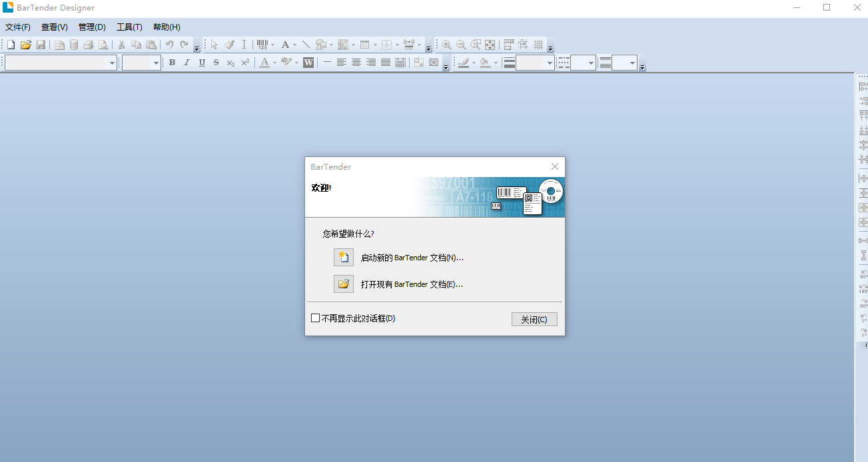Viewport: 868px width, 462px height.
Task: Toggle center alignment paragraph button
Action: [356, 63]
